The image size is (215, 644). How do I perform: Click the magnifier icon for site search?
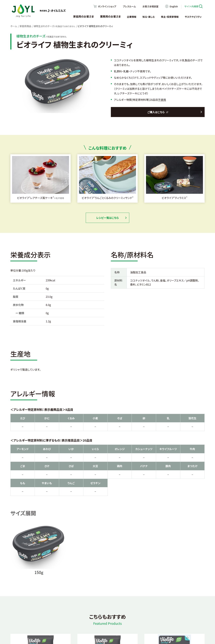(x=201, y=6)
